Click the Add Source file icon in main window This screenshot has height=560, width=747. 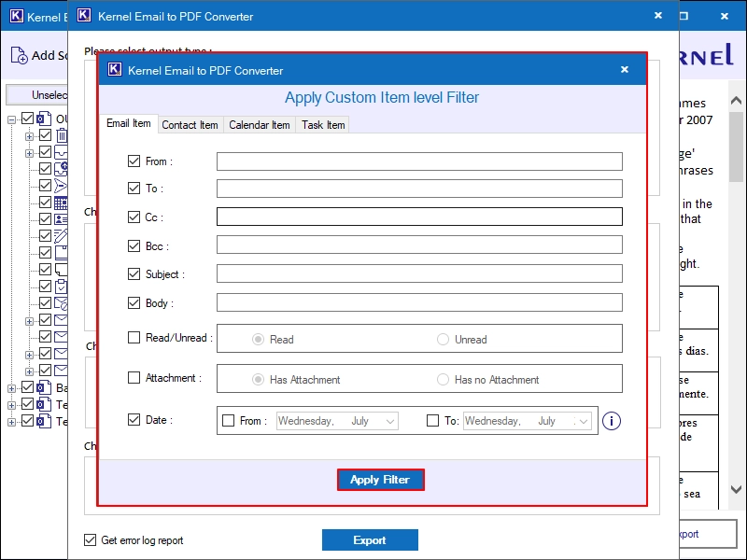pos(19,55)
